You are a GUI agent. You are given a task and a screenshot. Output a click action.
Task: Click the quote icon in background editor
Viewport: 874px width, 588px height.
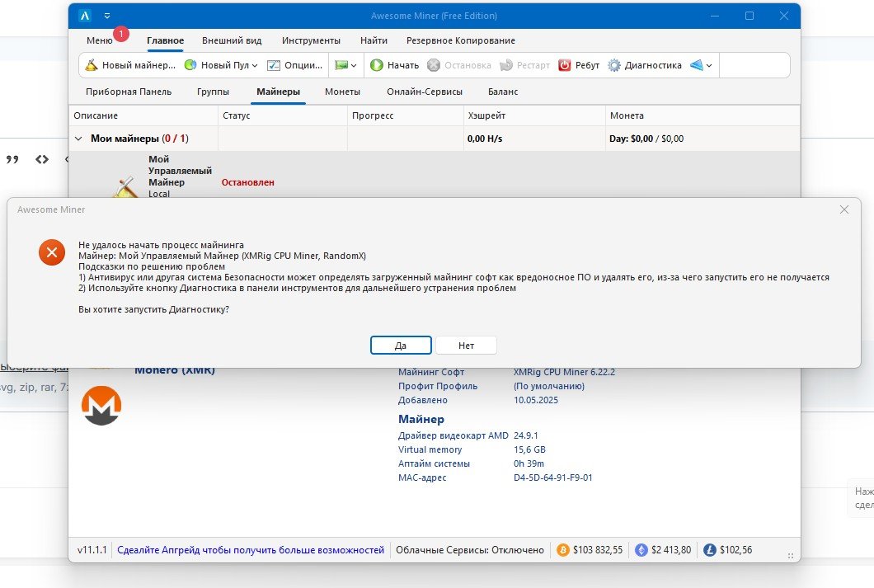point(12,159)
